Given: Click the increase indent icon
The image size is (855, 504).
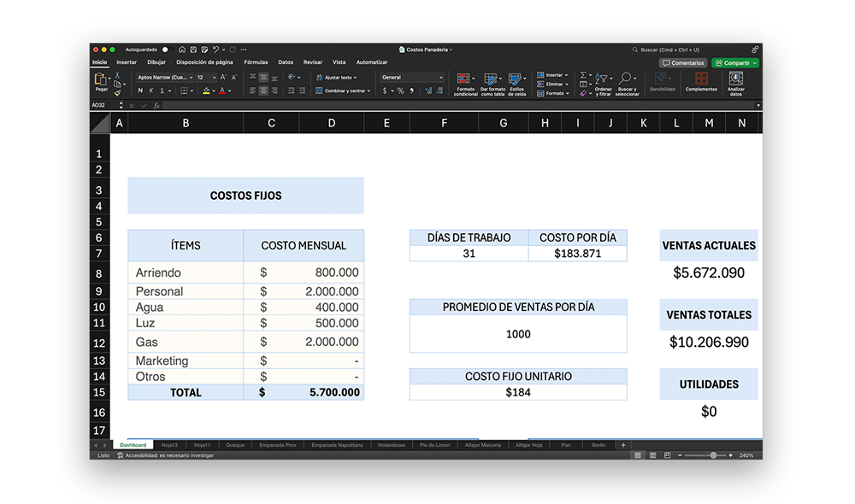Looking at the screenshot, I should coord(302,91).
